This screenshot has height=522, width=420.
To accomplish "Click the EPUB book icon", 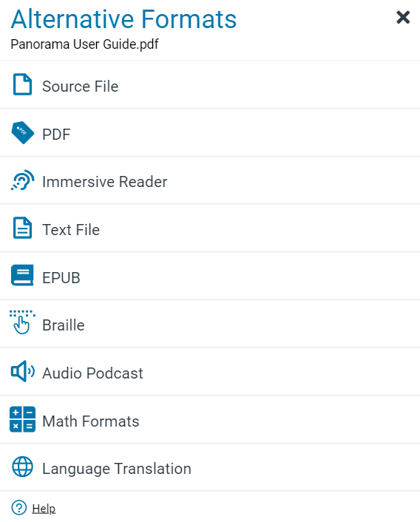I will [22, 275].
